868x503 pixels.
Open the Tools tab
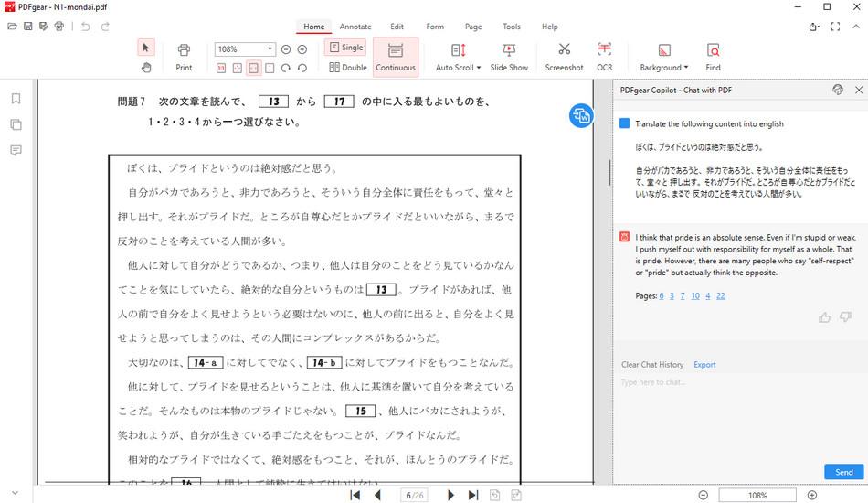pos(512,27)
